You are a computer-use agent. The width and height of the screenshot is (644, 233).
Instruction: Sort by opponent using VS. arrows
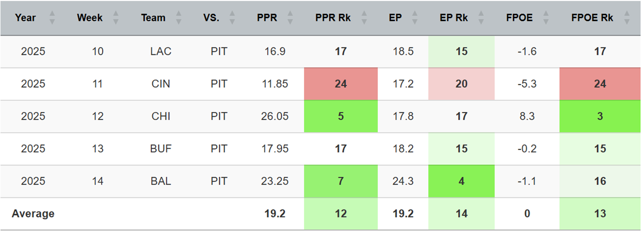[x=232, y=18]
